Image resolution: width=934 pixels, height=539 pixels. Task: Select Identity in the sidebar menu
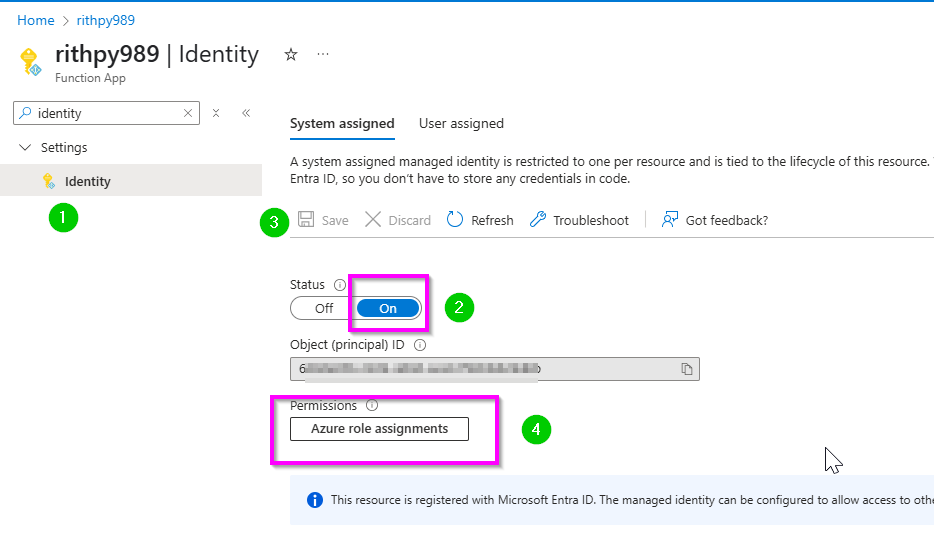point(131,180)
